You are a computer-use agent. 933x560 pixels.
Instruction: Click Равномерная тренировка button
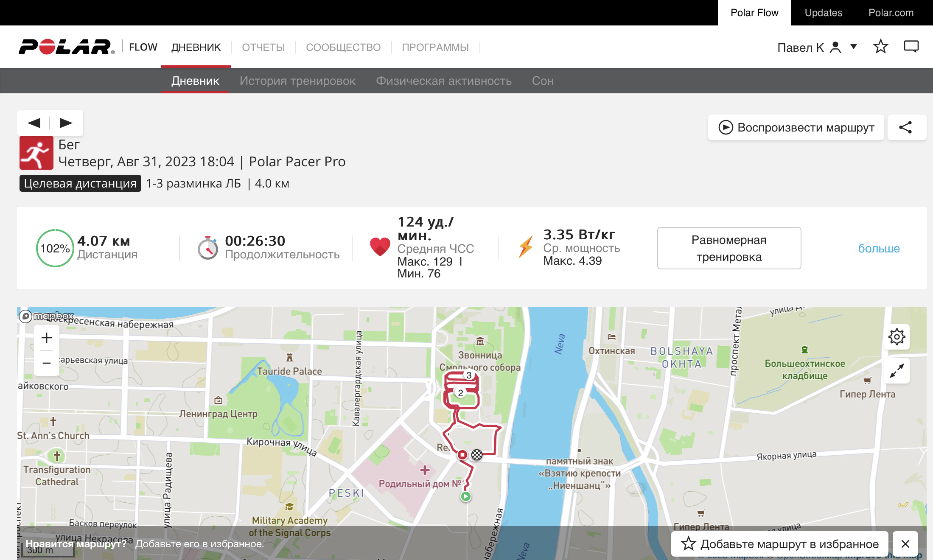coord(729,248)
